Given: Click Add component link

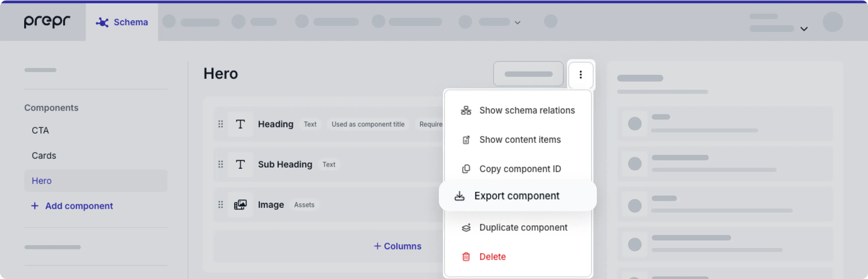Looking at the screenshot, I should click(79, 206).
